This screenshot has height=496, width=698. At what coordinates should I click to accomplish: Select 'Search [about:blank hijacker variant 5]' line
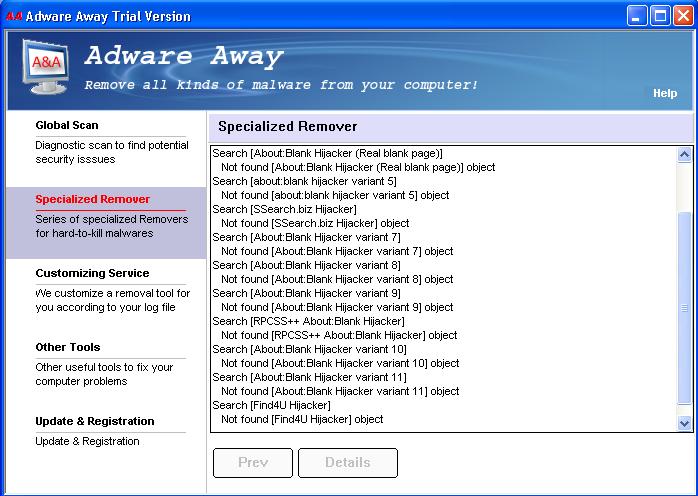pyautogui.click(x=304, y=181)
